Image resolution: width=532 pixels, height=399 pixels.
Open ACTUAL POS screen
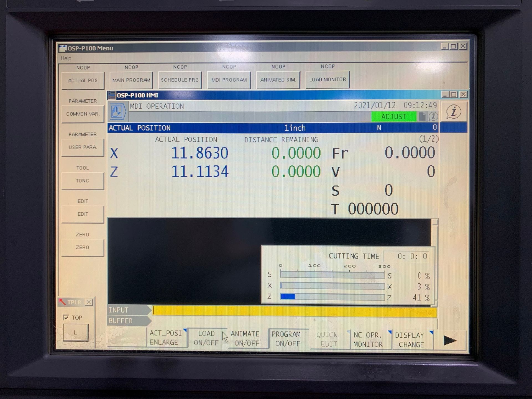[x=83, y=81]
